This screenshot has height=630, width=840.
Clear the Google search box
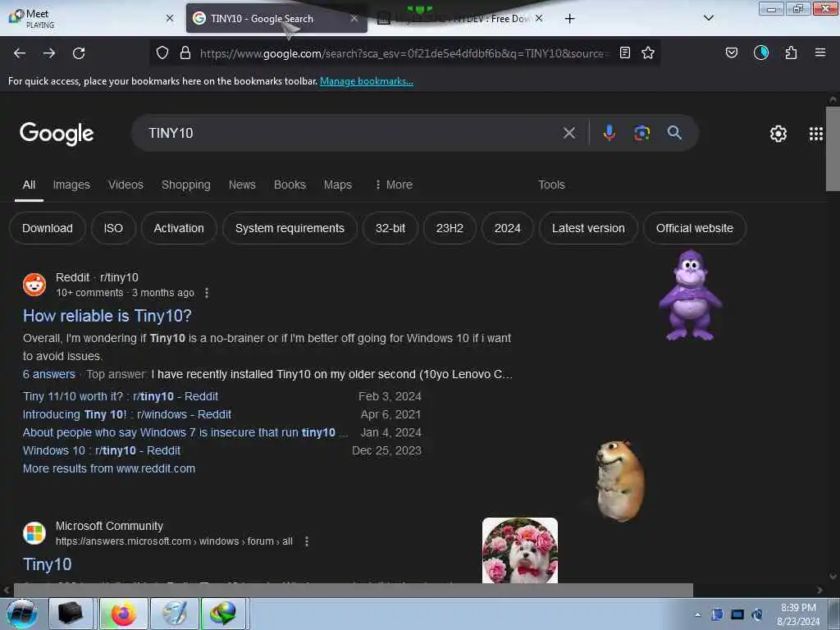click(x=569, y=133)
